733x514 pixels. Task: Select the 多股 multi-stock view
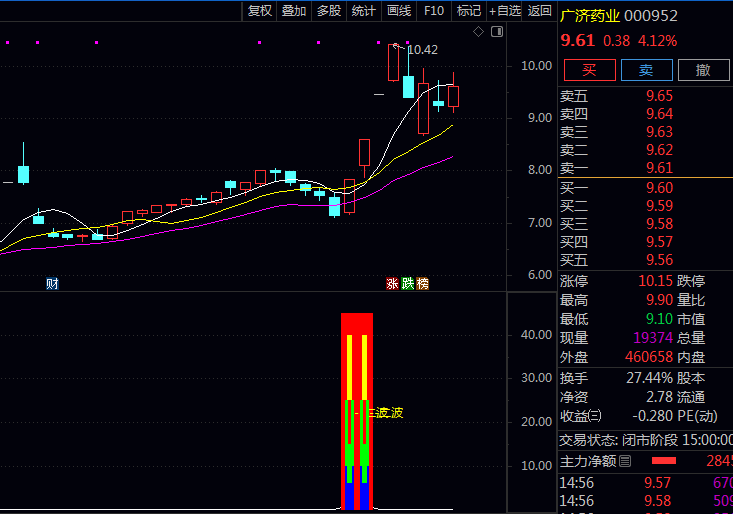(329, 11)
